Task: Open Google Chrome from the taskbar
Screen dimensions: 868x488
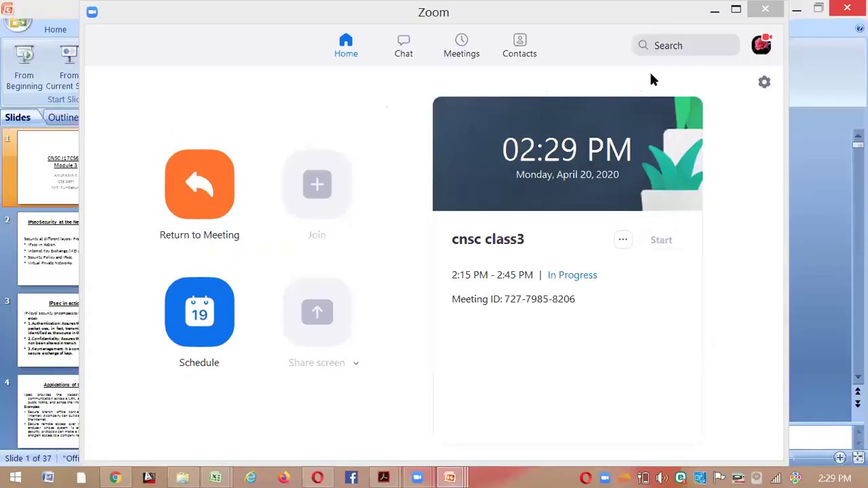Action: point(115,478)
